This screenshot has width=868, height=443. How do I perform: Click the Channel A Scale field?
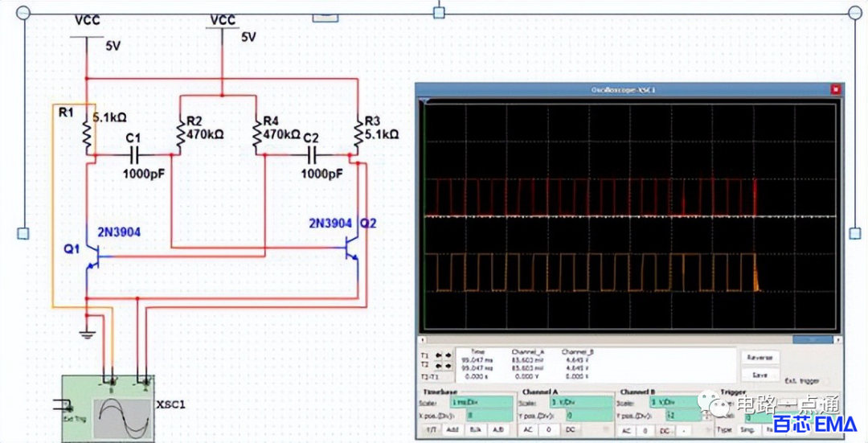(x=581, y=403)
